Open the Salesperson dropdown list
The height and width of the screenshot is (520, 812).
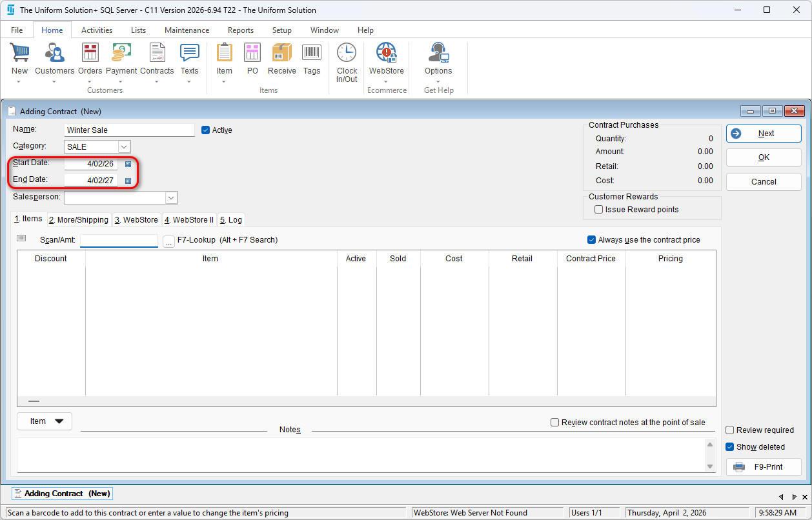[171, 197]
